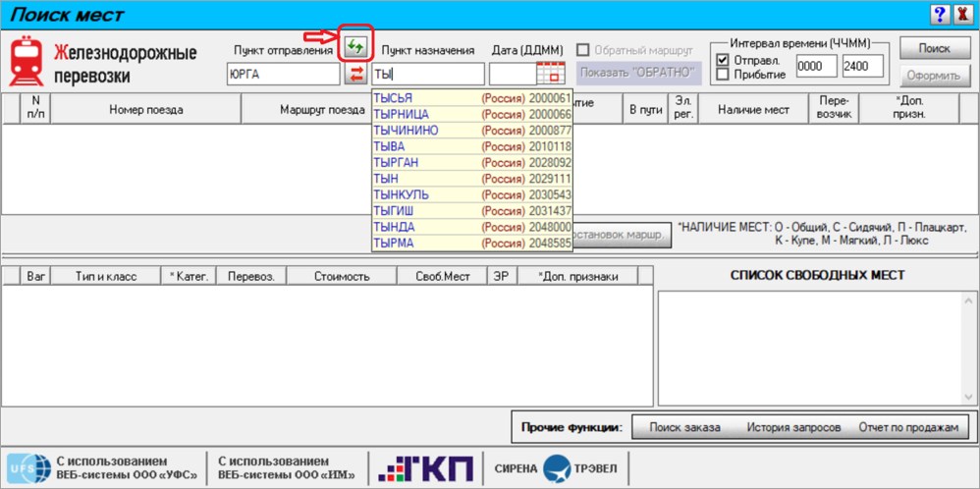980x489 pixels.
Task: Choose ТЫРНИЦА in the station dropdown
Action: pyautogui.click(x=472, y=114)
